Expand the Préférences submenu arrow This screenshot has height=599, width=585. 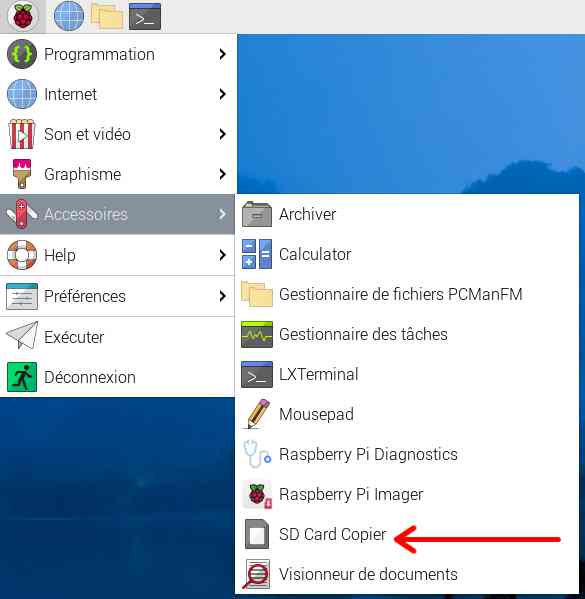[x=222, y=296]
